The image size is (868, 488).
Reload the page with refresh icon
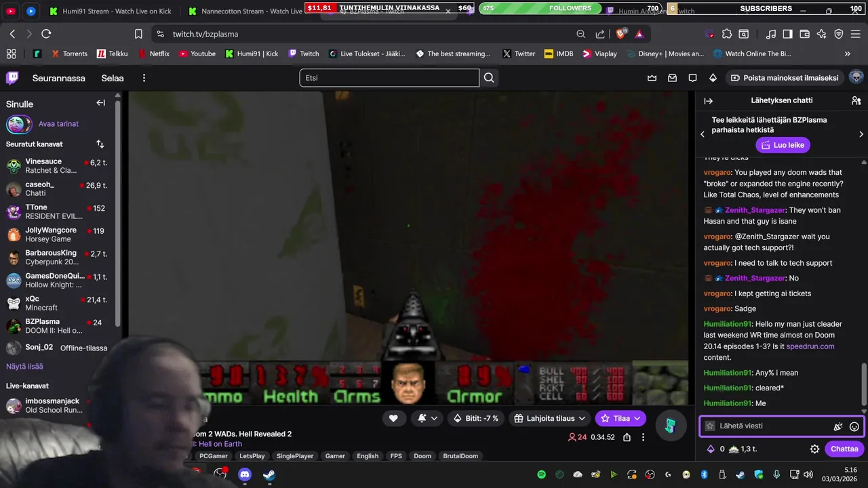tap(46, 34)
